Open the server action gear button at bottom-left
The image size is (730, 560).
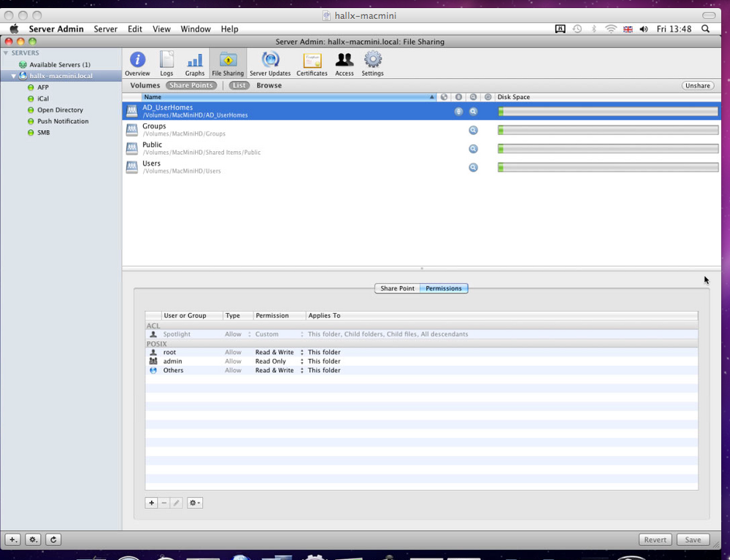pos(33,540)
